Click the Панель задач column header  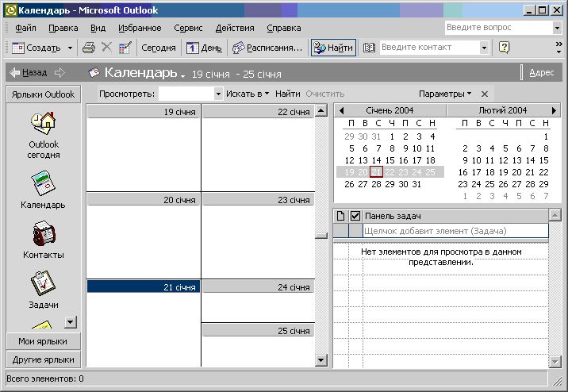pos(455,216)
